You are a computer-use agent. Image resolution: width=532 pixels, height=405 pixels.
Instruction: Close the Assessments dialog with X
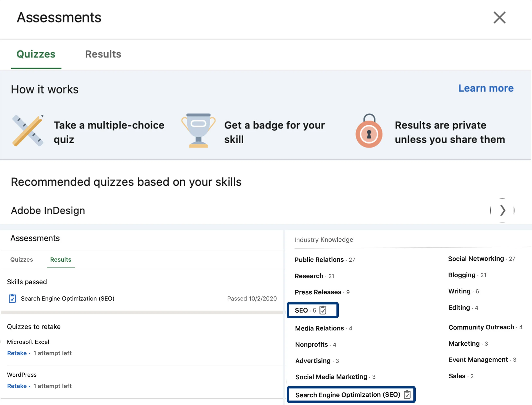(499, 18)
